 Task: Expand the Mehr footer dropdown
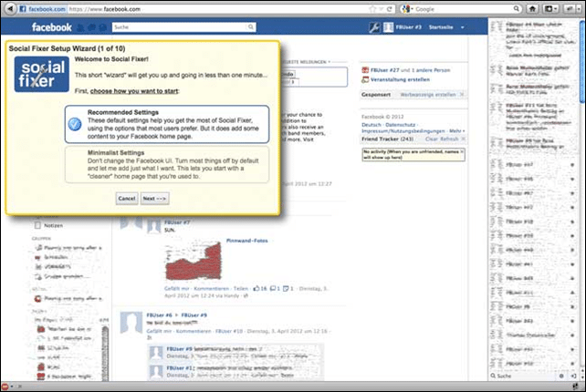point(456,131)
